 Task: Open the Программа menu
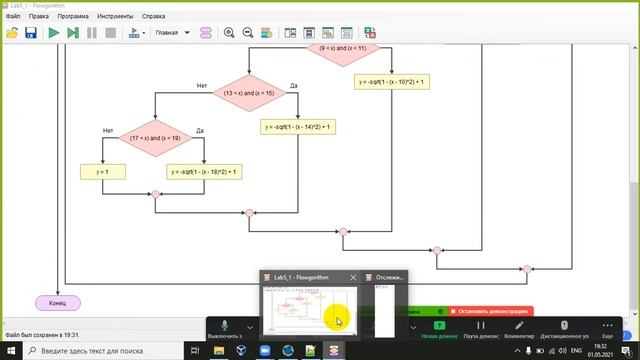73,16
